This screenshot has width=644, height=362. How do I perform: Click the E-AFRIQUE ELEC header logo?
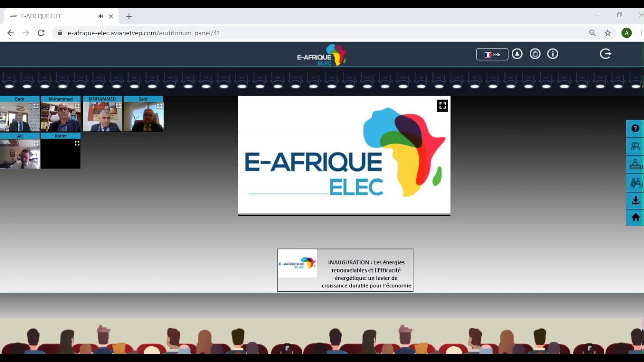click(321, 55)
